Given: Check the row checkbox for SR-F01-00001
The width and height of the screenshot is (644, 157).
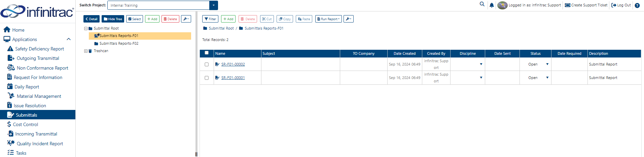Looking at the screenshot, I should click(x=207, y=78).
